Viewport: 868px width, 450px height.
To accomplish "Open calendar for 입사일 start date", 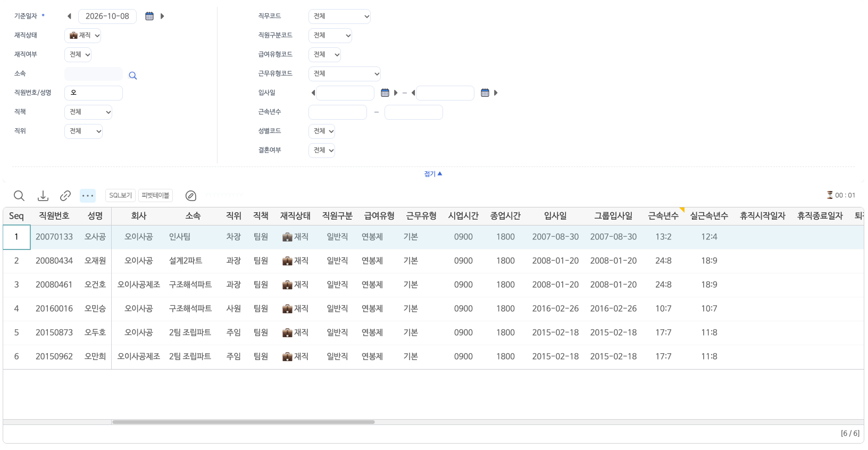I will coord(385,93).
